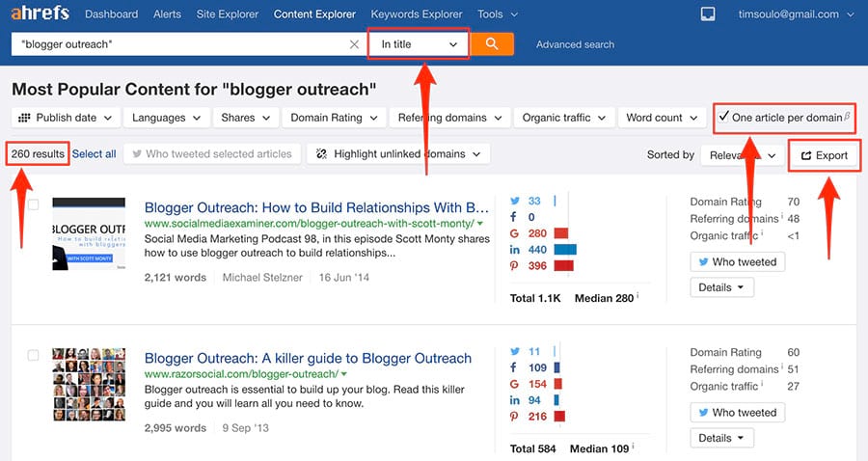868x461 pixels.
Task: Open Keywords Explorer
Action: coord(417,14)
